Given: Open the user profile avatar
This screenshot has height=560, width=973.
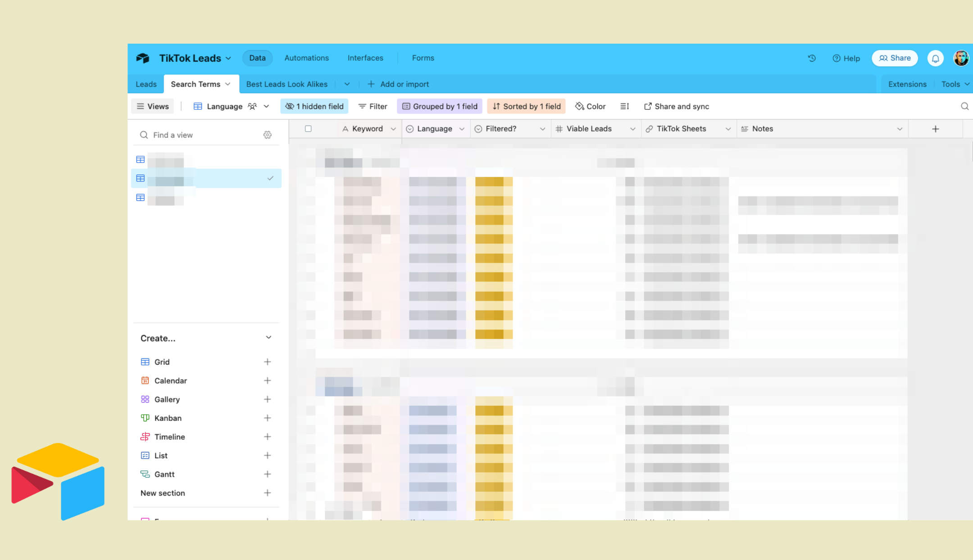Looking at the screenshot, I should click(x=960, y=58).
